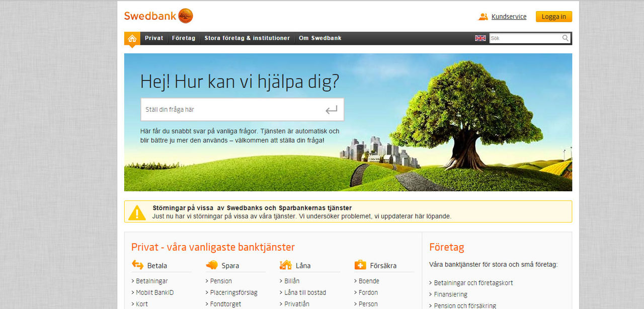The image size is (644, 309).
Task: Click the Kundservice person icon
Action: click(x=483, y=17)
